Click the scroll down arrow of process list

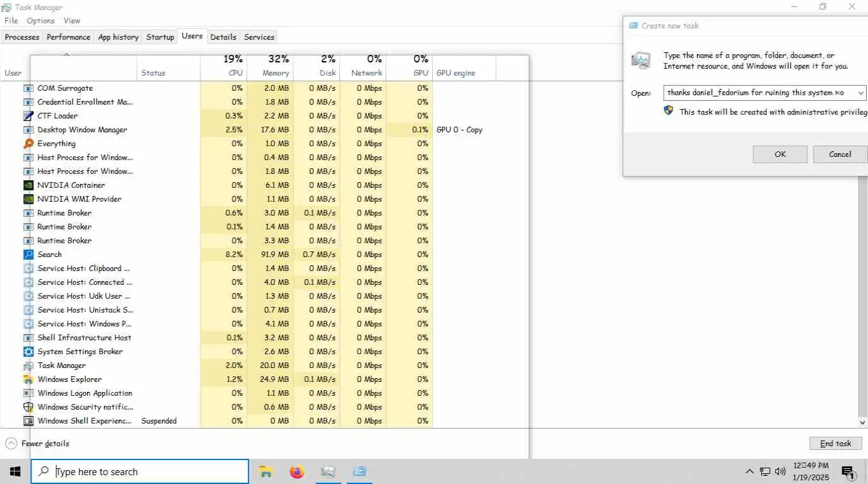pyautogui.click(x=862, y=422)
